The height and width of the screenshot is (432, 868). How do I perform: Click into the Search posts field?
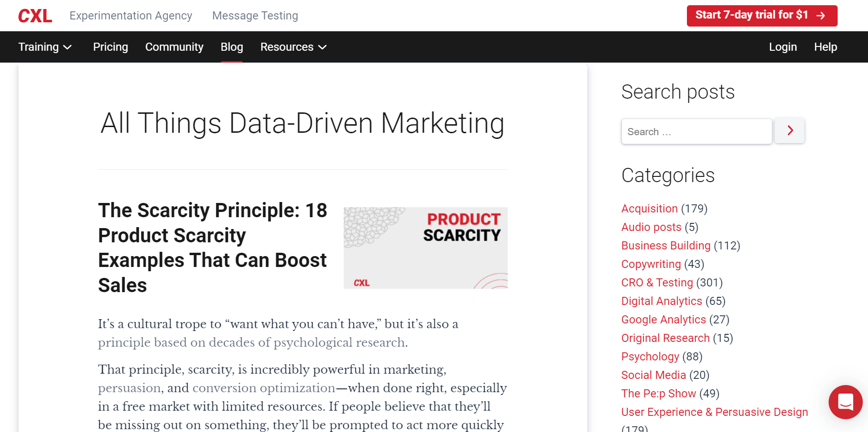[x=696, y=132]
